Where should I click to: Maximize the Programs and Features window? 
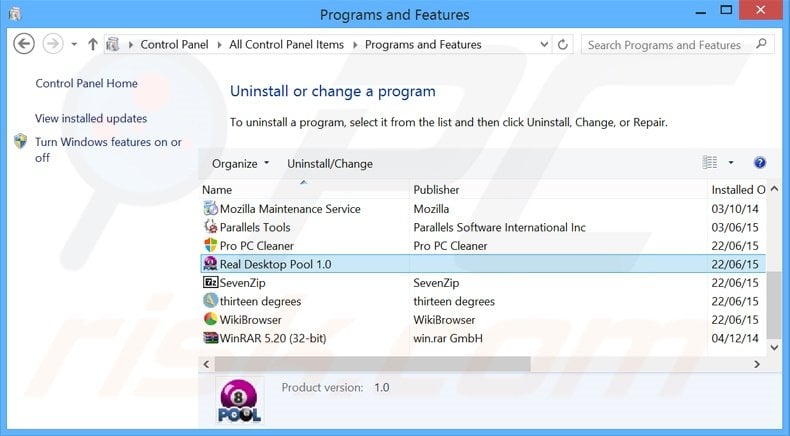tap(726, 10)
